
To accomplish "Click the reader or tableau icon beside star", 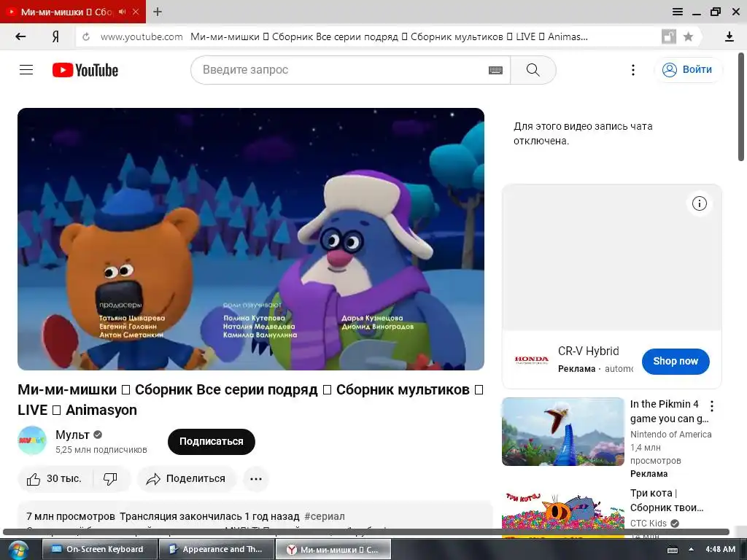I will [669, 36].
